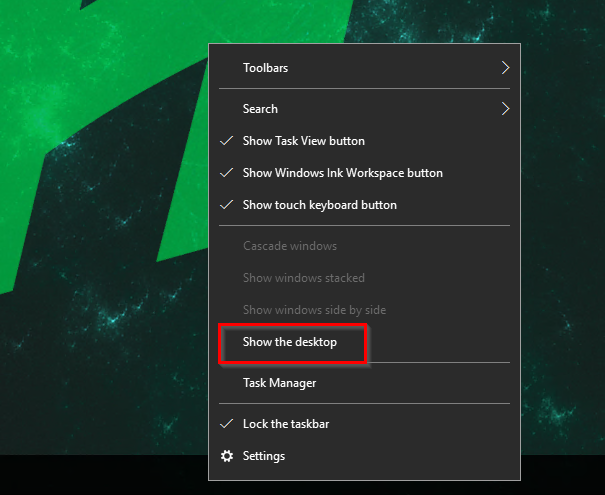The image size is (605, 495).
Task: Unlock the taskbar via Lock the taskbar
Action: [285, 424]
